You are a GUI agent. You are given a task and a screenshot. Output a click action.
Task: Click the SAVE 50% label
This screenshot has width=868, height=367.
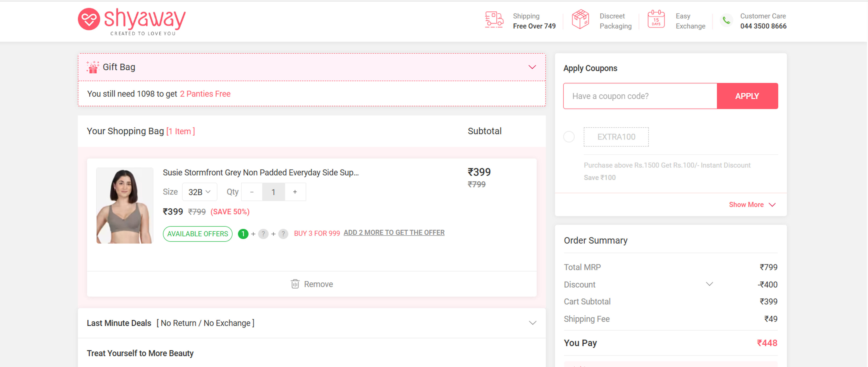(x=230, y=212)
